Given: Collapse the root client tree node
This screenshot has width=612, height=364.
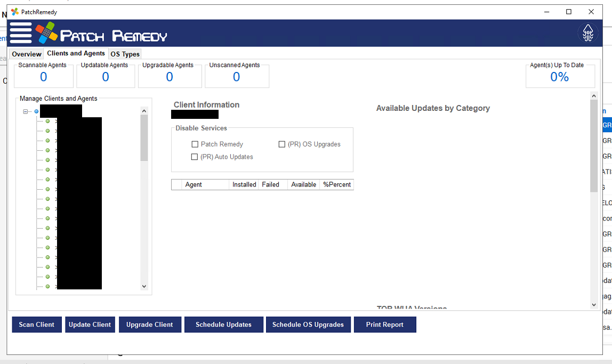Looking at the screenshot, I should tap(26, 111).
